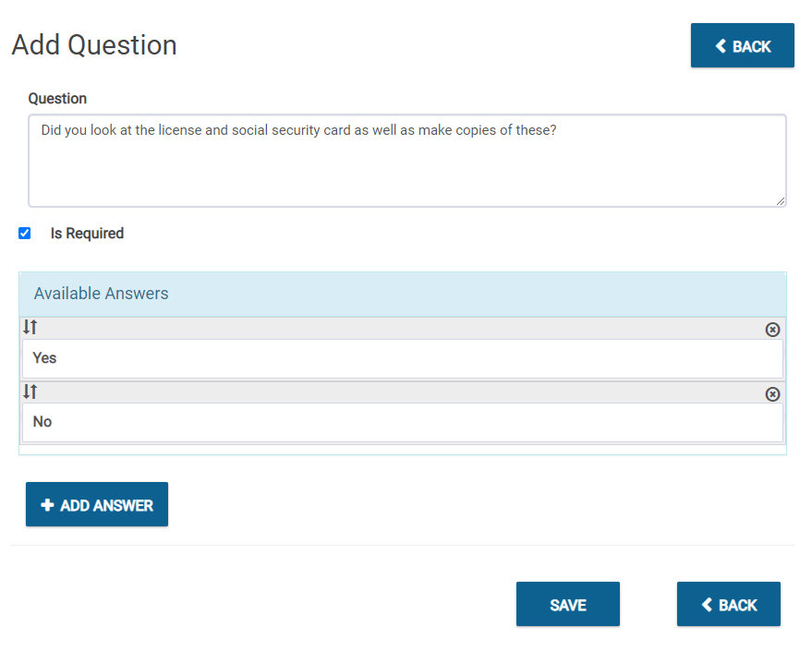Click Add Answer to create a new option
This screenshot has width=812, height=663.
96,504
